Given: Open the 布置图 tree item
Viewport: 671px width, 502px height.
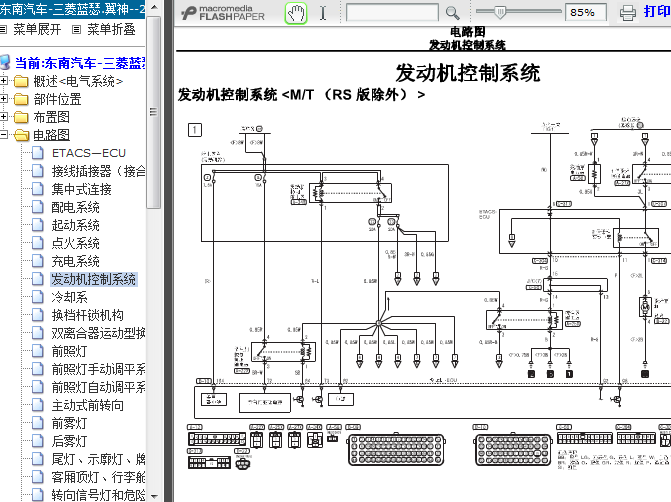Looking at the screenshot, I should 51,117.
